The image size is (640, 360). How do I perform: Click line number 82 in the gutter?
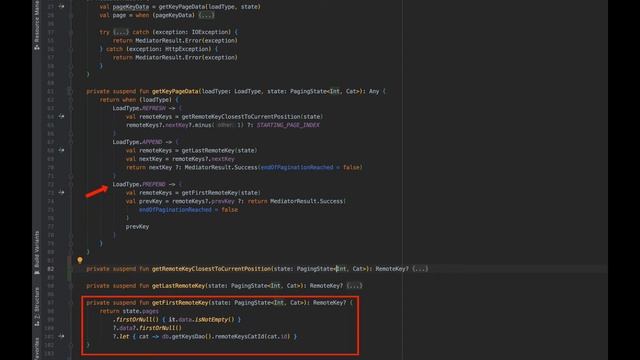tap(51, 269)
